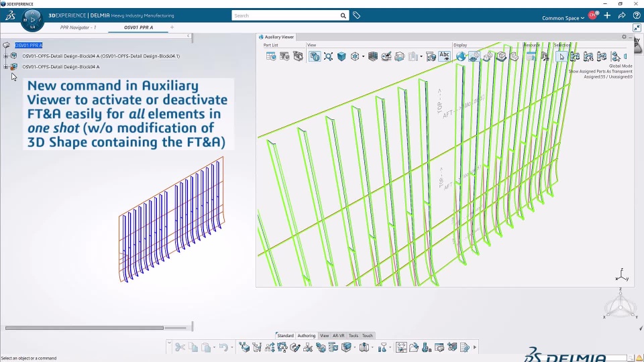
Task: Click the expand panel icon at top right
Action: 637,28
